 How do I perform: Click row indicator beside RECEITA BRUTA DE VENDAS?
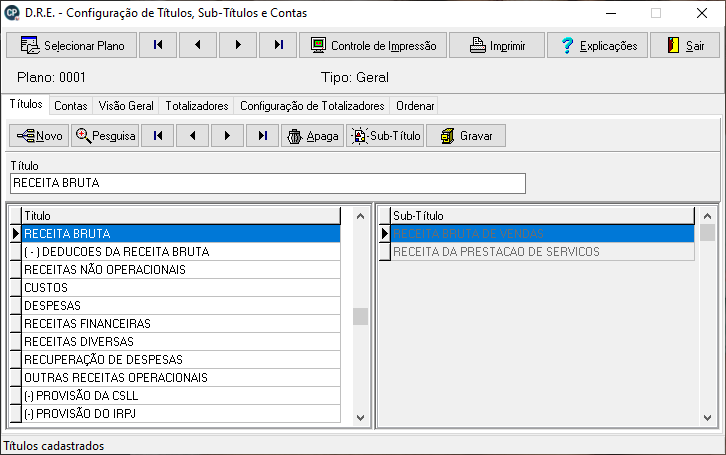385,234
